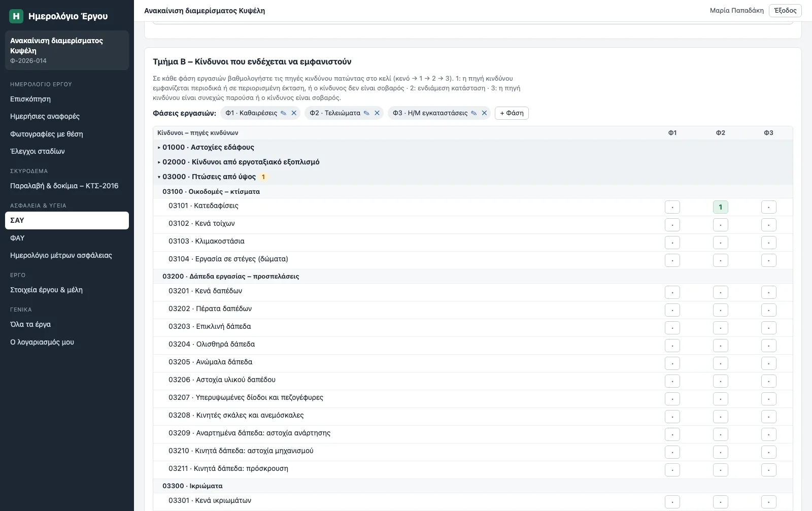812x511 pixels.
Task: Expand the 01000 Αστοχίες εδάφους group
Action: (x=206, y=148)
